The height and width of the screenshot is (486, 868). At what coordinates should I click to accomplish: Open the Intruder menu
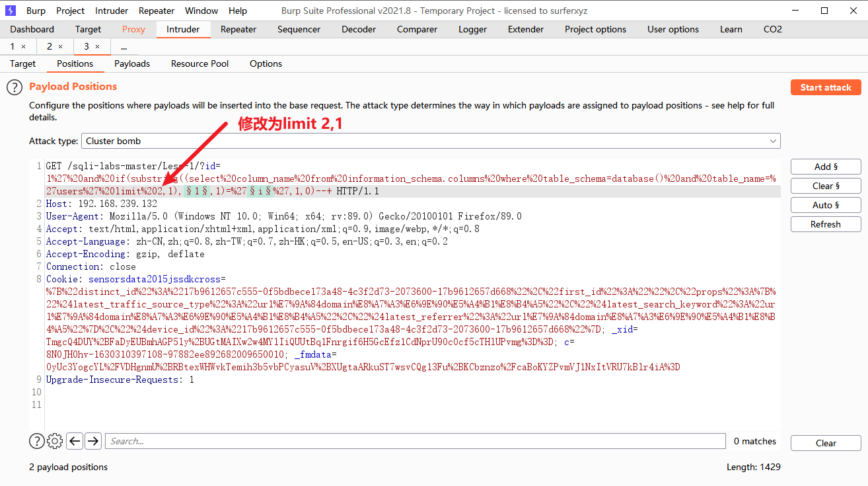[x=112, y=11]
